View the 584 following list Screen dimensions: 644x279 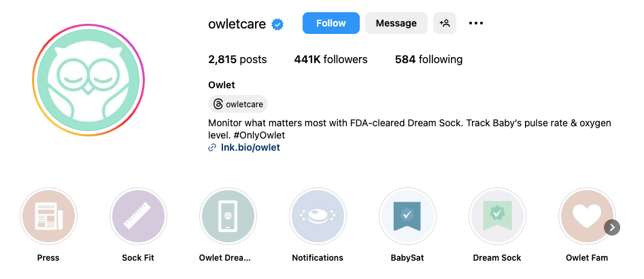pyautogui.click(x=428, y=60)
